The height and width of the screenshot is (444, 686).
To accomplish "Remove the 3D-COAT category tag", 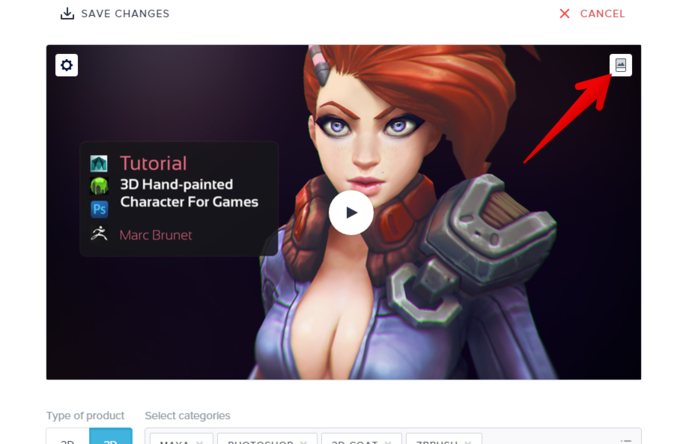I will (x=388, y=441).
